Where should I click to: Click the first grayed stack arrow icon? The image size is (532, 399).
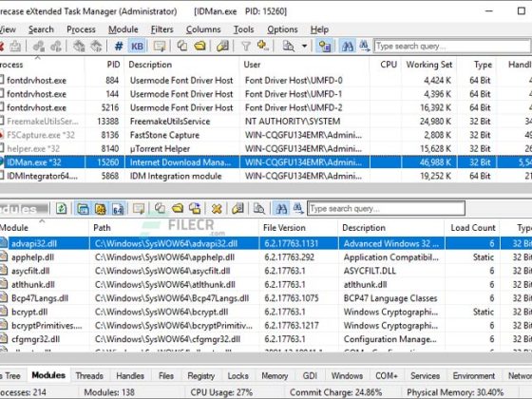coord(79,46)
